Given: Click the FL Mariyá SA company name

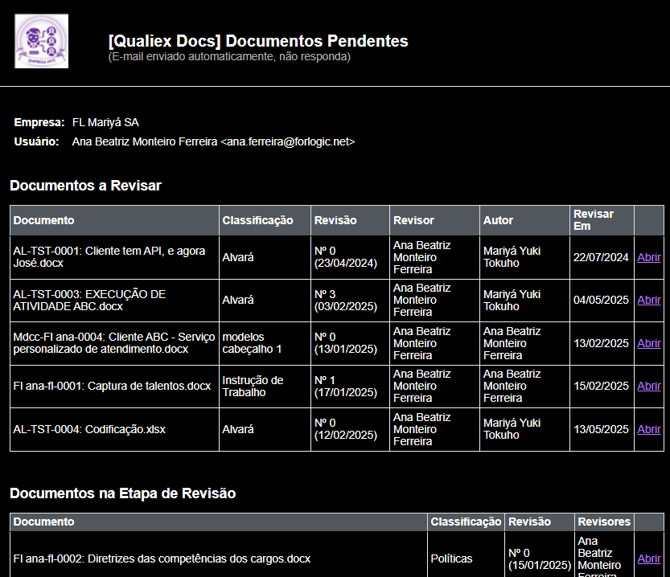Looking at the screenshot, I should click(x=105, y=122).
